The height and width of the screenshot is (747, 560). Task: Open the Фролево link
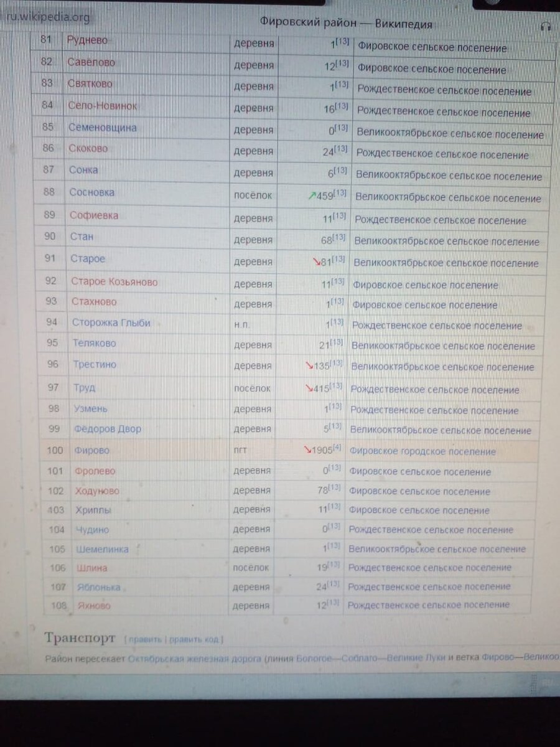click(x=95, y=471)
